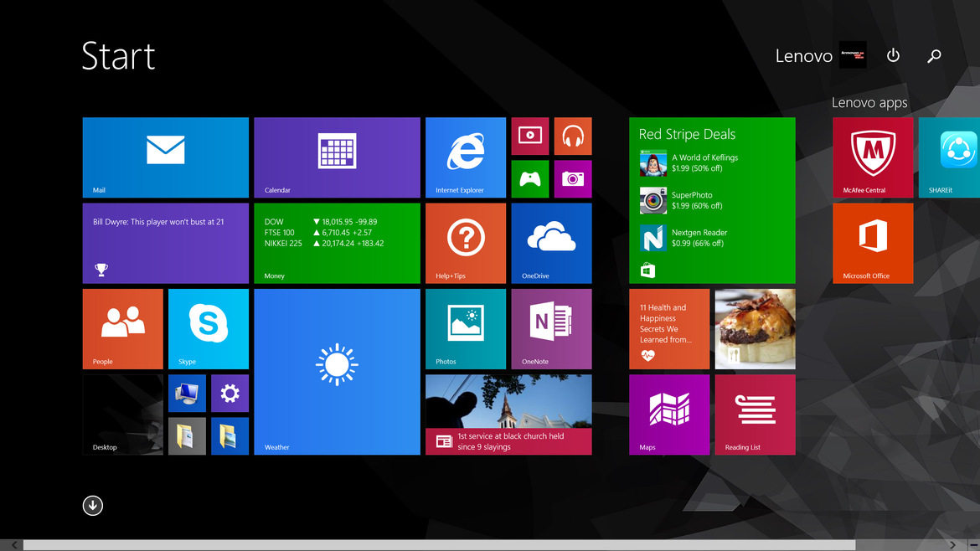Click the horizontal scrollbar right arrow
The width and height of the screenshot is (980, 551).
(952, 545)
